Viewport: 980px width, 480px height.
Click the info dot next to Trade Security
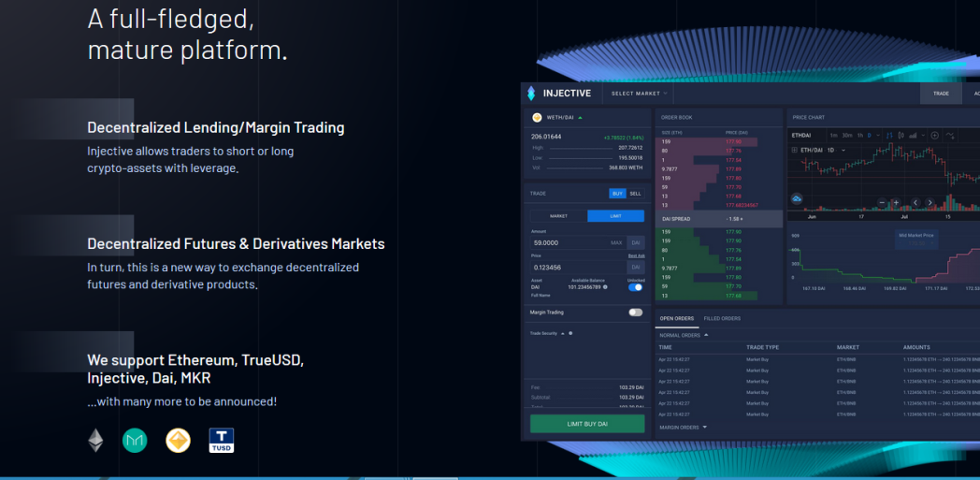point(570,333)
